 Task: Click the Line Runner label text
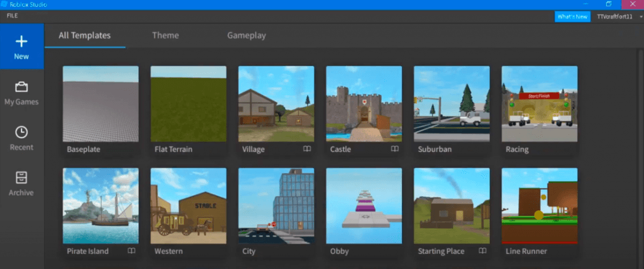point(526,251)
